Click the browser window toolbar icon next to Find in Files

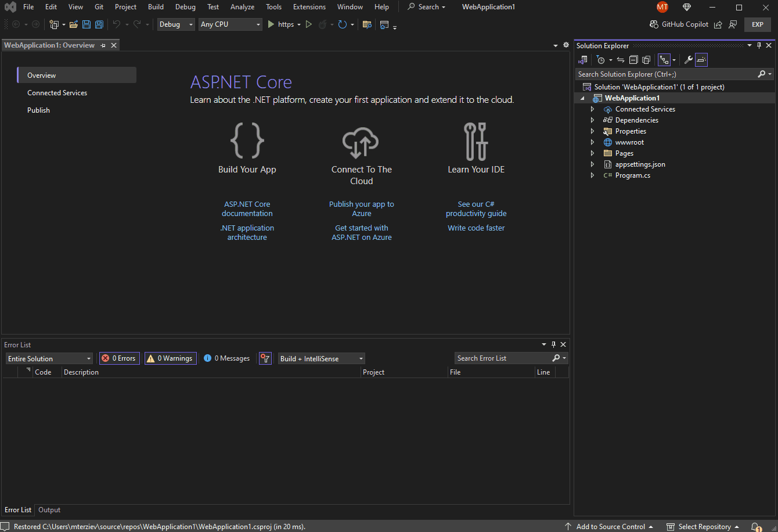point(384,24)
